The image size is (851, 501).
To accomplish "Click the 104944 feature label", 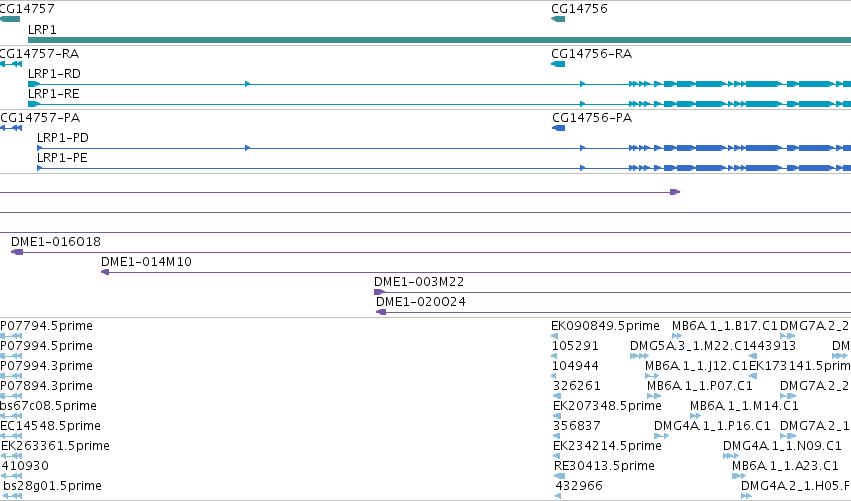I will point(575,366).
